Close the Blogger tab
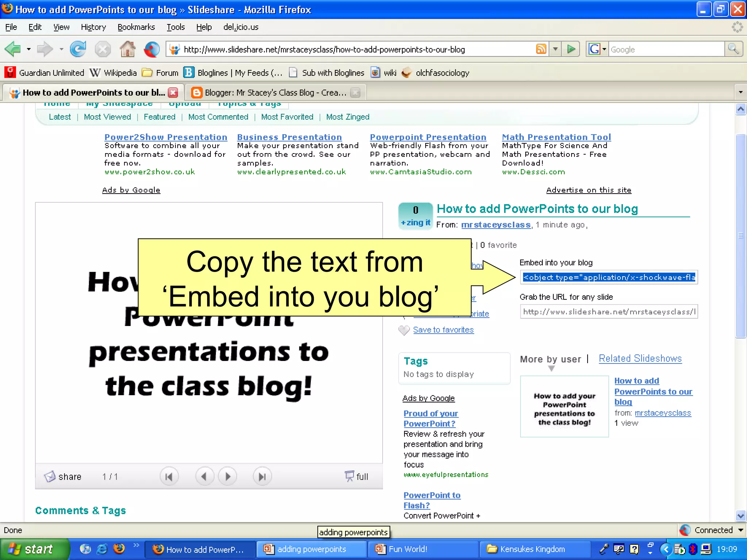Image resolution: width=747 pixels, height=560 pixels. pyautogui.click(x=355, y=93)
